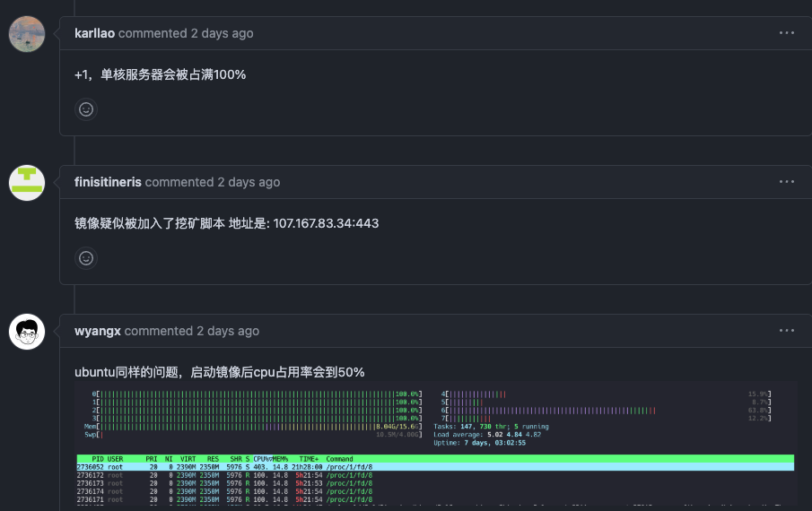Viewport: 812px width, 511px height.
Task: Select text '+1，单核服务器会被占满100%'
Action: [x=160, y=74]
